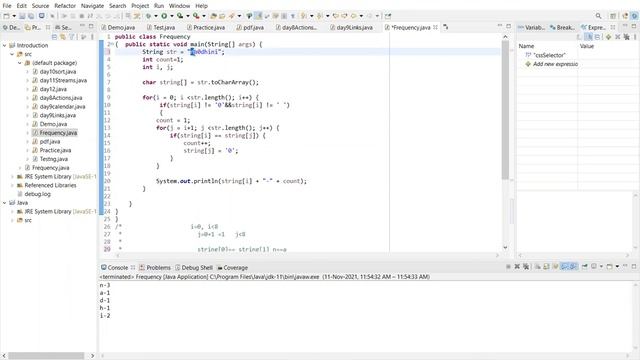640x360 pixels.
Task: Collapse the Java project node
Action: (4, 202)
